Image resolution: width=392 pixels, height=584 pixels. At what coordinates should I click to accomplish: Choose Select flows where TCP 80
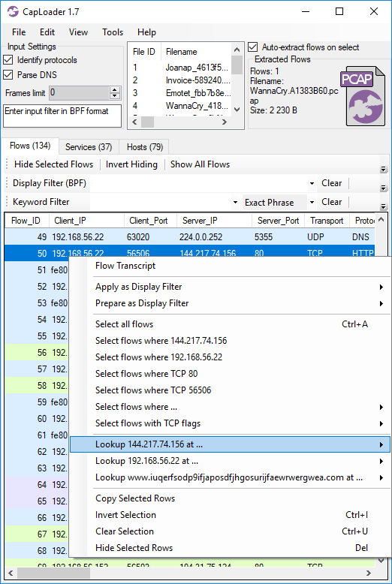point(231,374)
